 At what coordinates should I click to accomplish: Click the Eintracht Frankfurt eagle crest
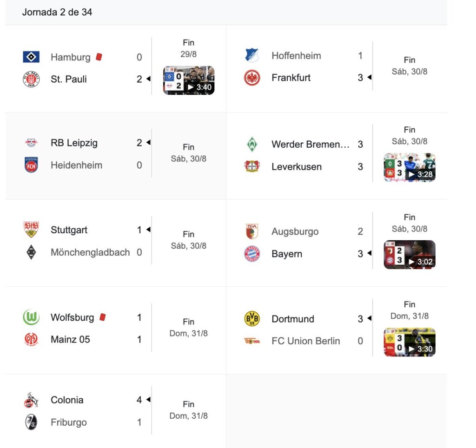click(x=252, y=78)
